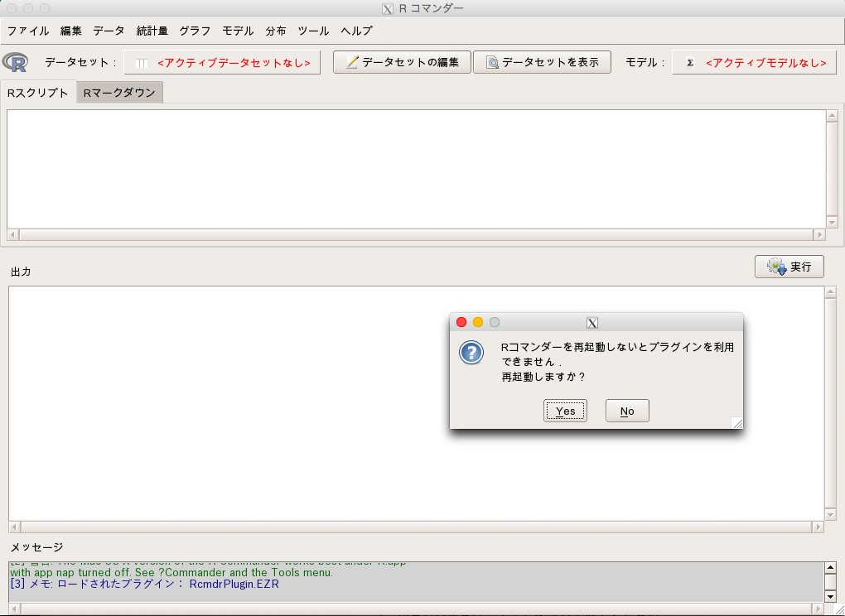Click inside the 出力 output area
Image resolution: width=845 pixels, height=616 pixels.
tap(416, 403)
